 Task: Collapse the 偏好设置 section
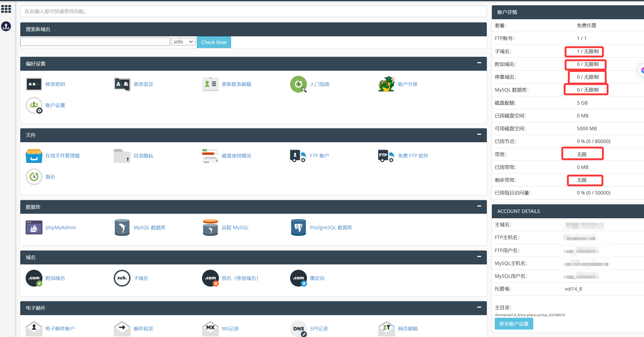pos(479,63)
